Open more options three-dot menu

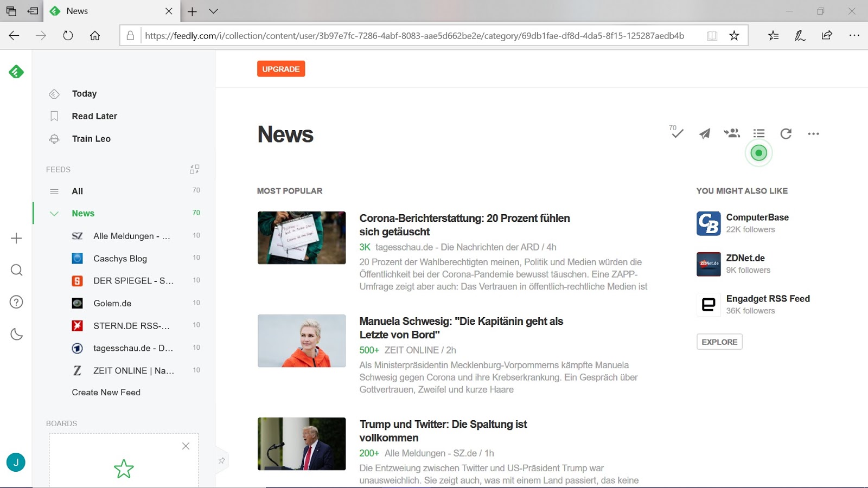[x=813, y=133]
